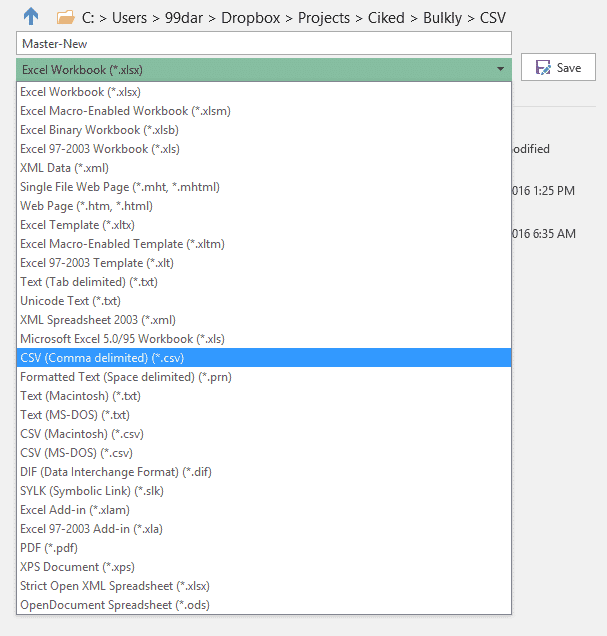Select Excel 97-2003 Add-in (*.xla)

click(x=264, y=529)
